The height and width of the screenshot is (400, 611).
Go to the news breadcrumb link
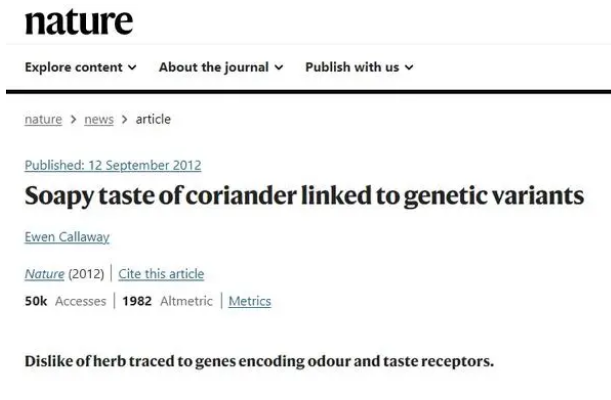pyautogui.click(x=99, y=119)
